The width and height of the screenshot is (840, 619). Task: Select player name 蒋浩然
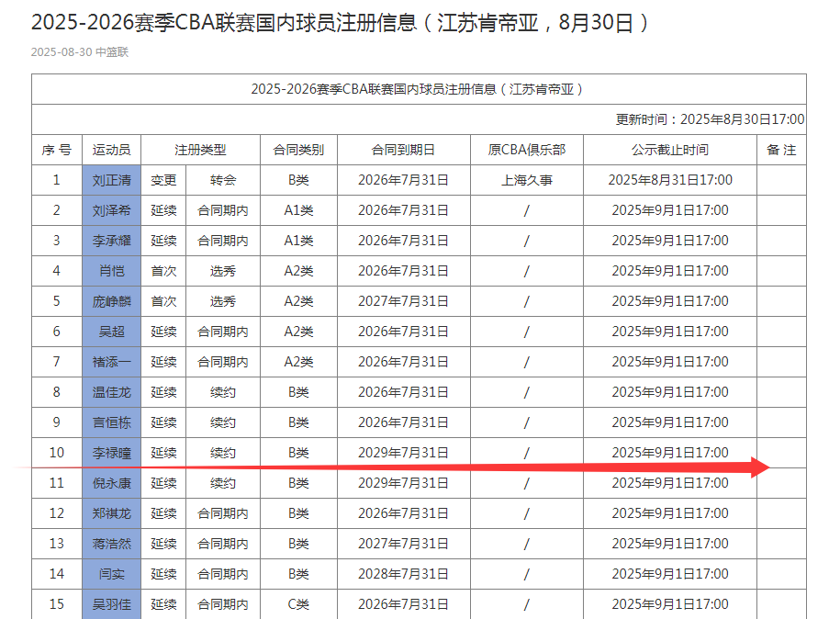coord(111,544)
